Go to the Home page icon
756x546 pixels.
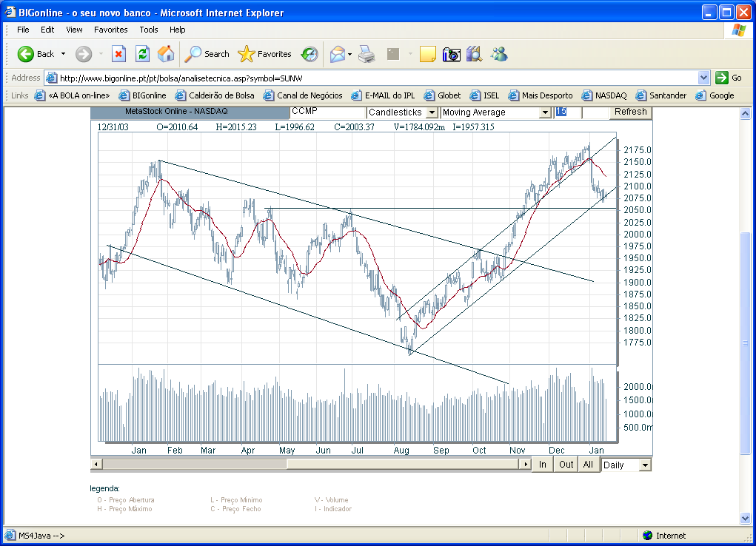(166, 54)
